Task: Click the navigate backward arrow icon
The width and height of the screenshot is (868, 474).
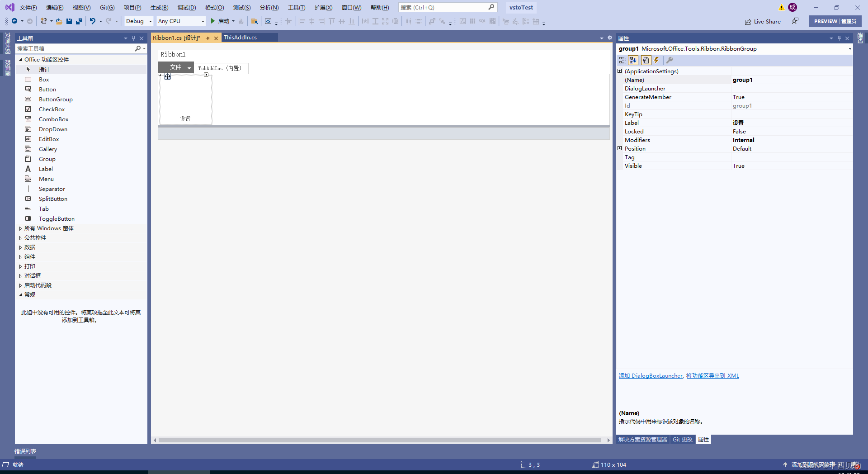Action: pos(14,21)
